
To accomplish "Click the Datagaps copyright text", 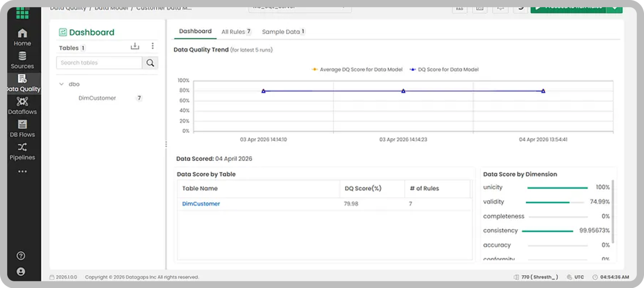I will [142, 277].
